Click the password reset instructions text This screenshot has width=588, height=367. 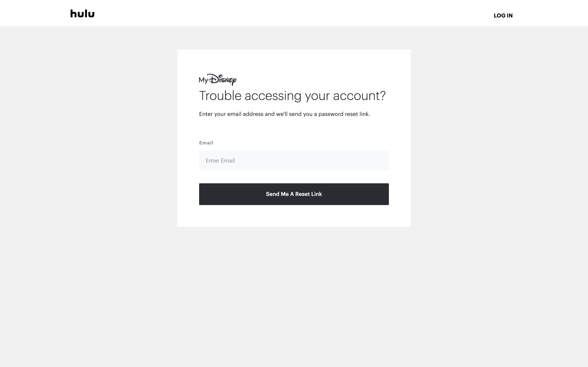tap(284, 114)
